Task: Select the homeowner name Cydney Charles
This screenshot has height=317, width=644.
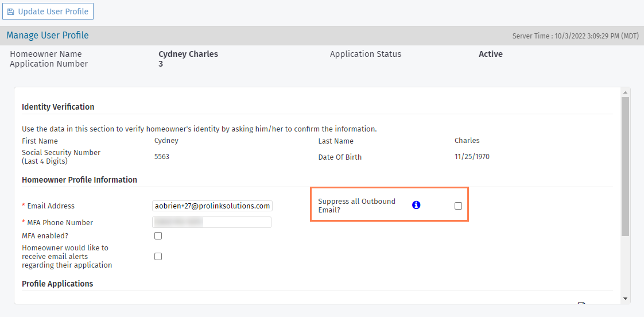Action: [188, 54]
